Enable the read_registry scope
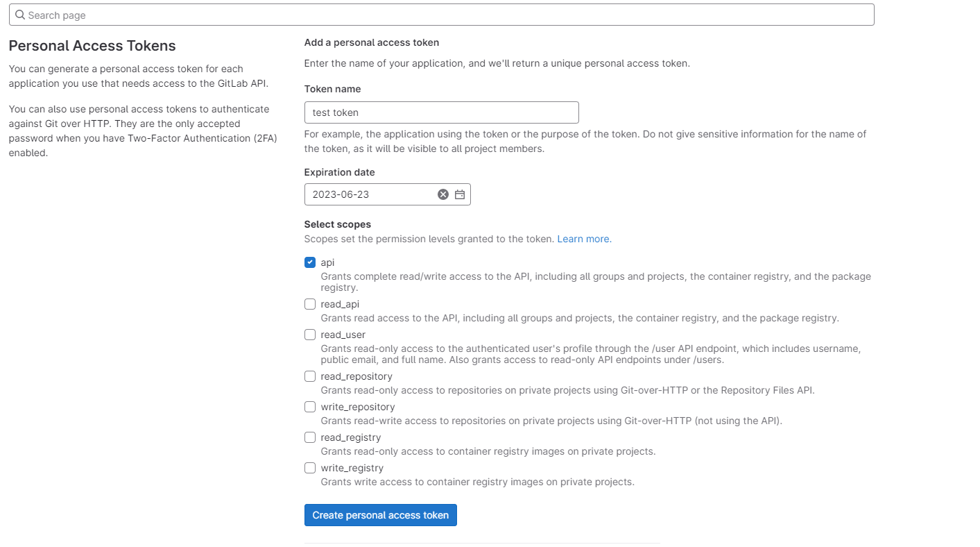This screenshot has width=980, height=547. [310, 437]
